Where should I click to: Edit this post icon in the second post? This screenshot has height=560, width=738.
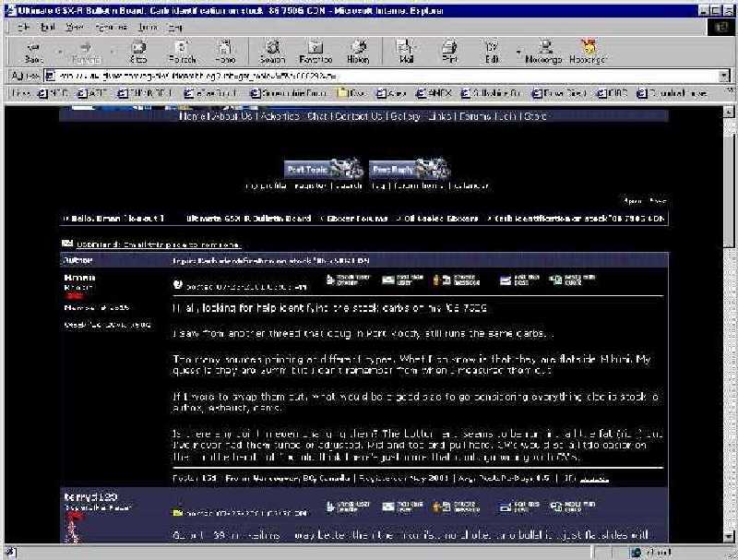[519, 506]
